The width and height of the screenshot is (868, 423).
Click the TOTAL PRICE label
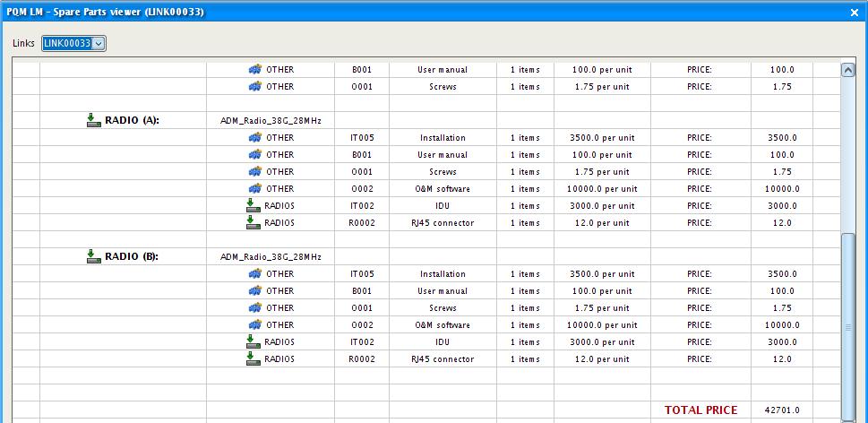click(700, 410)
